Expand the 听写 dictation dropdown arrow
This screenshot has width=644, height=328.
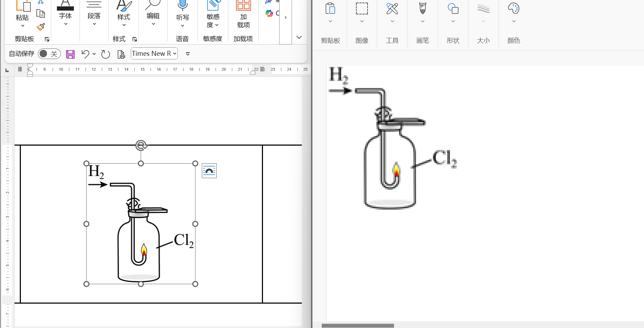(182, 25)
